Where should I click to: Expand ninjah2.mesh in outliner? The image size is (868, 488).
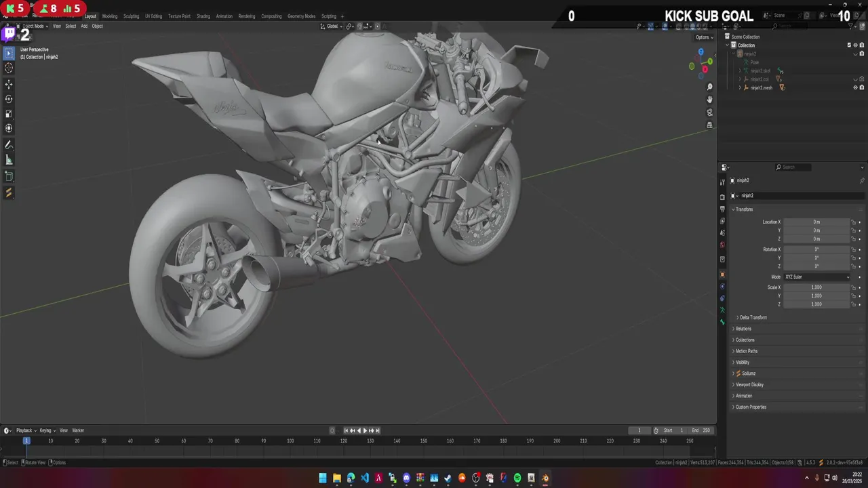click(x=740, y=87)
